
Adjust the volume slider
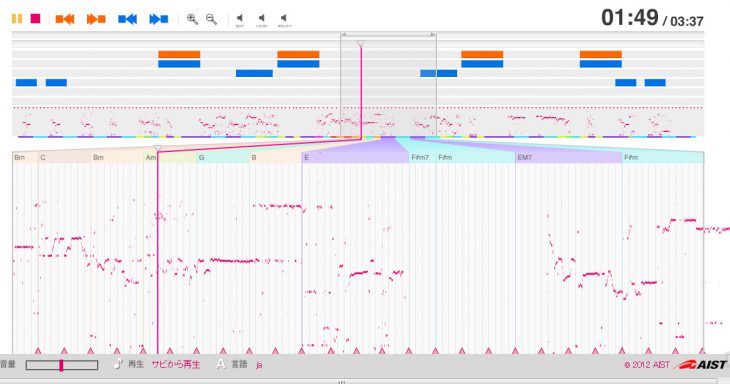pyautogui.click(x=62, y=365)
